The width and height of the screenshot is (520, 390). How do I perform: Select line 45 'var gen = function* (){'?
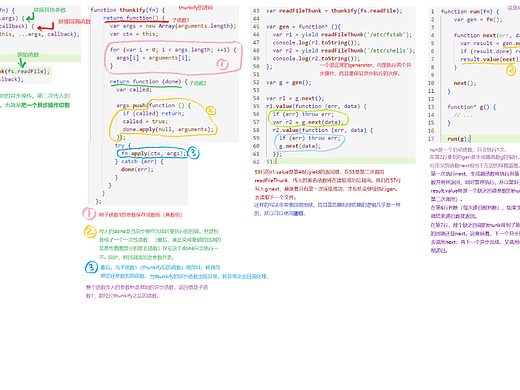[303, 27]
